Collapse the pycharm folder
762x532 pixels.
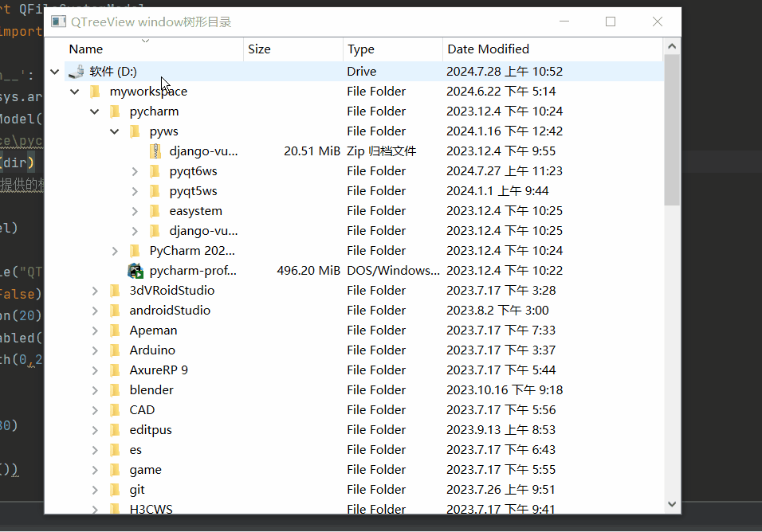(95, 111)
